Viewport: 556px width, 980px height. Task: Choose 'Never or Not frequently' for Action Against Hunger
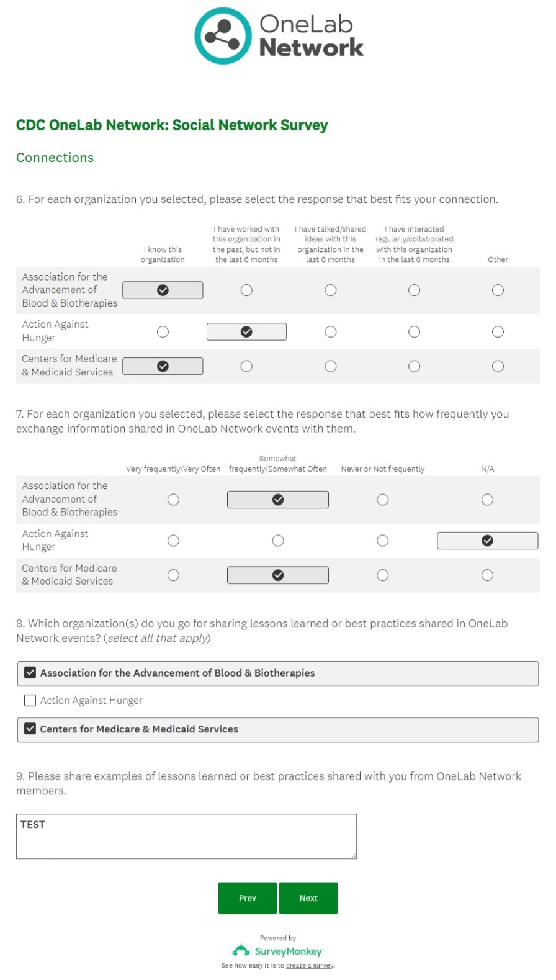pyautogui.click(x=382, y=541)
